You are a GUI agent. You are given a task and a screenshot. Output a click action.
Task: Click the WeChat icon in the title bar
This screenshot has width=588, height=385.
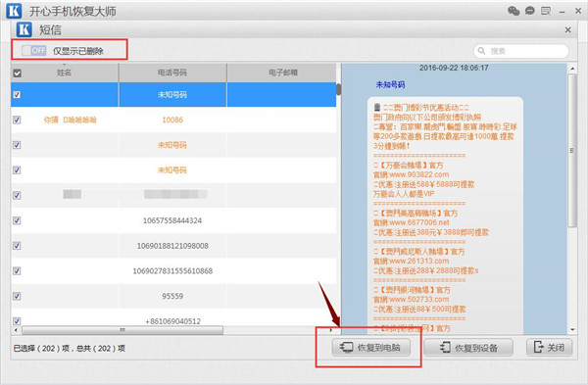(x=514, y=11)
